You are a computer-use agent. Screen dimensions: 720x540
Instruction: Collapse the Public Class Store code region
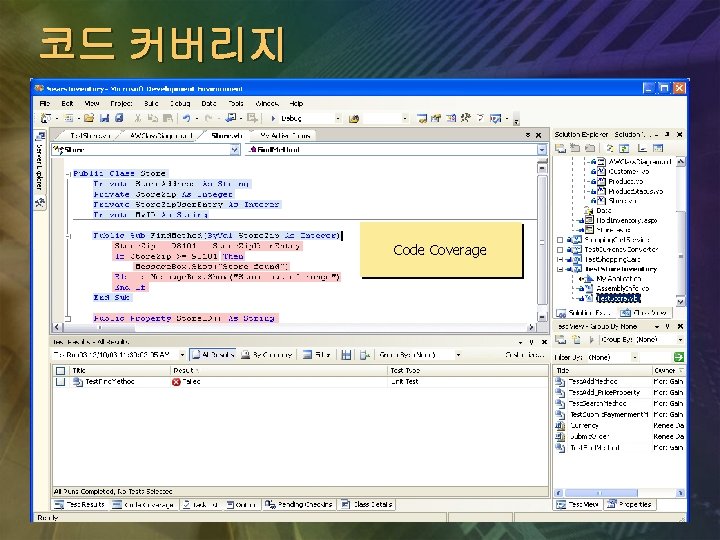tap(68, 174)
